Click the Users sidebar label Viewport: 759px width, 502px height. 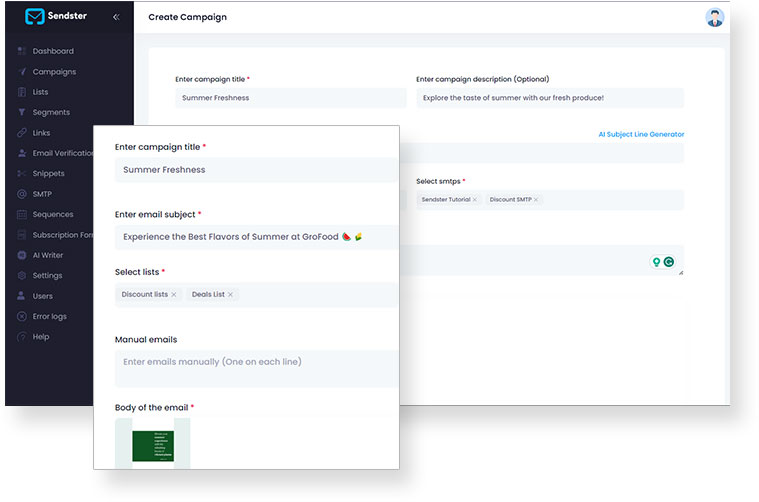point(43,296)
